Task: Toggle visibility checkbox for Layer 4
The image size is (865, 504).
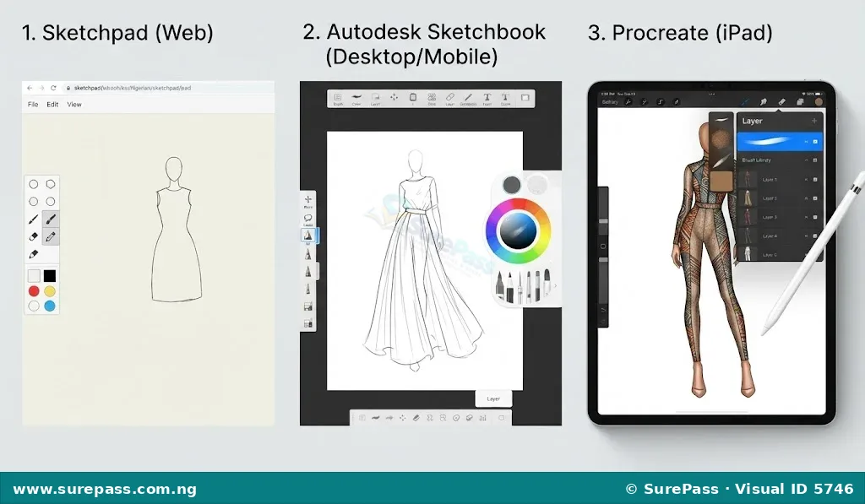Action: [815, 236]
